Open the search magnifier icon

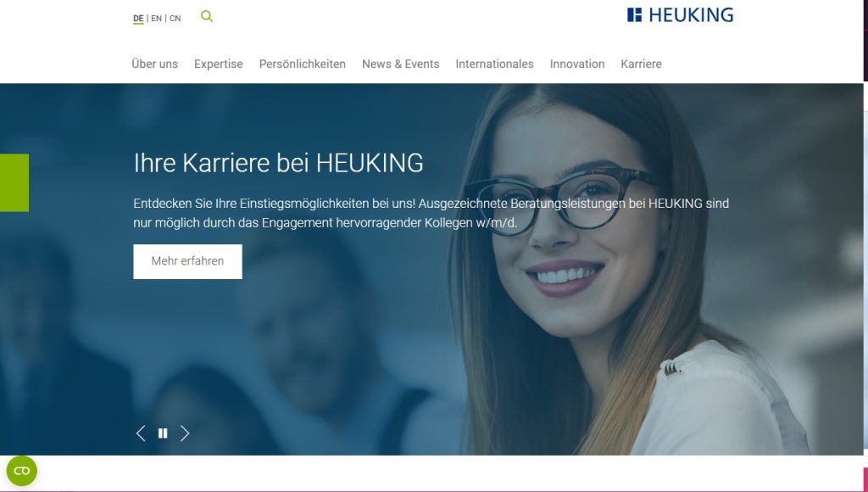click(x=207, y=16)
